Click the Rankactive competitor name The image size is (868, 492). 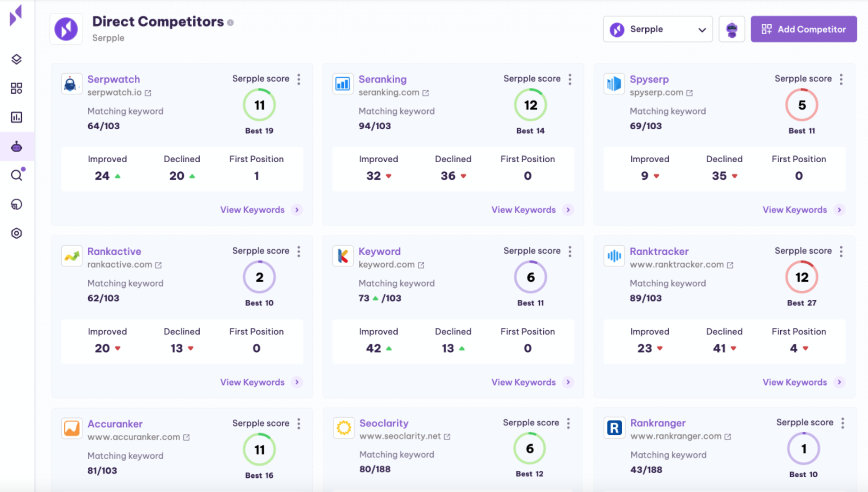pyautogui.click(x=114, y=251)
